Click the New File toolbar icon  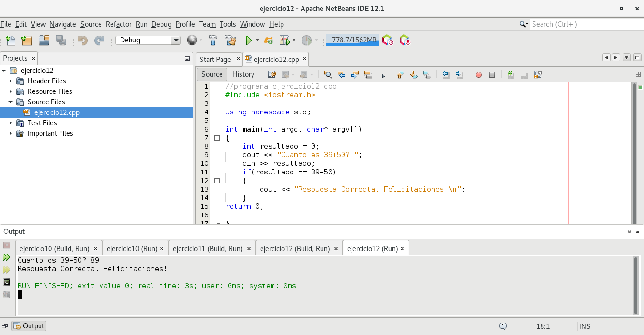[10, 41]
